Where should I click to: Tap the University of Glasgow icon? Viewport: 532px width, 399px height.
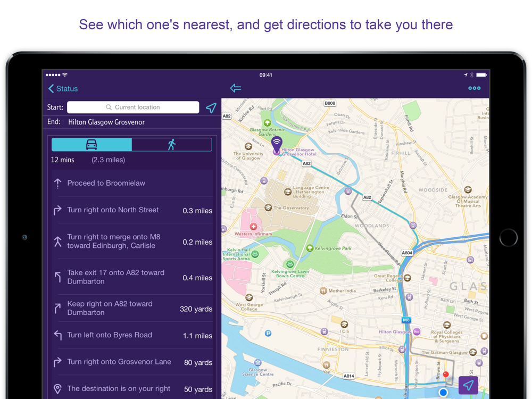pos(248,146)
